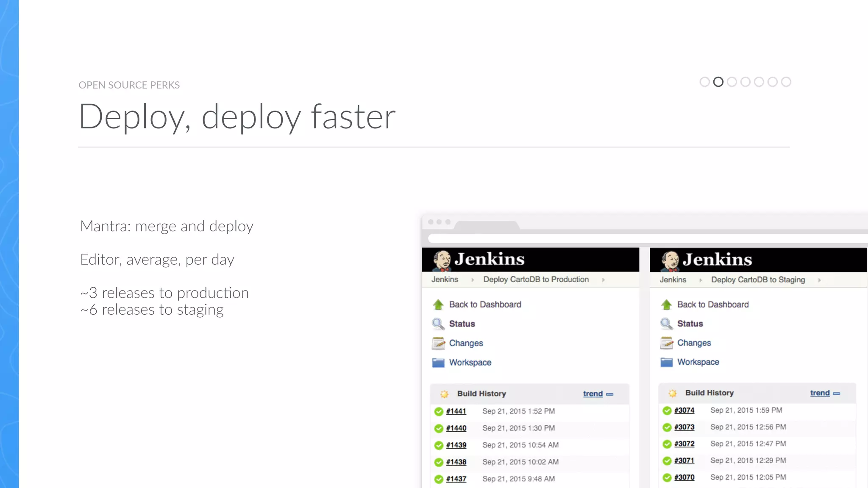Open Workspace in the Staging panel

click(x=698, y=362)
